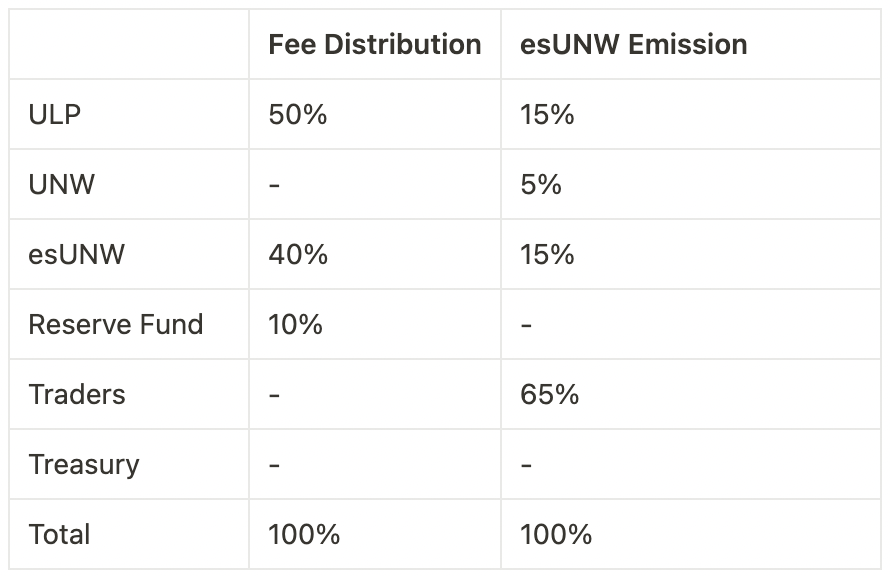This screenshot has height=576, width=890.
Task: Select the 100% total under esUNW Emission
Action: 556,535
